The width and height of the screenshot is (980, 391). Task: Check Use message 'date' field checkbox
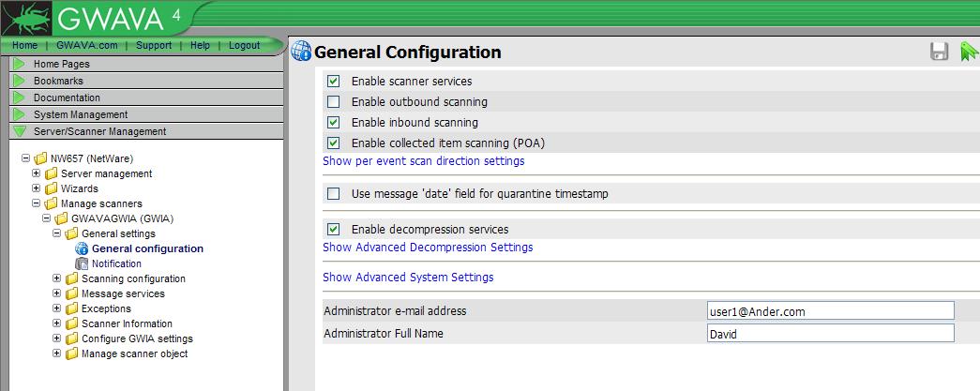coord(334,194)
